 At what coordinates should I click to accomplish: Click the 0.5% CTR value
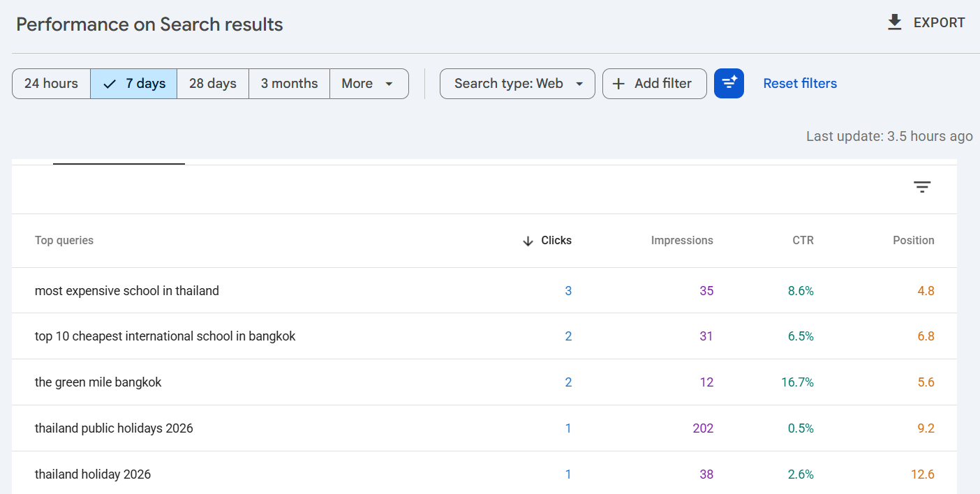[x=801, y=428]
